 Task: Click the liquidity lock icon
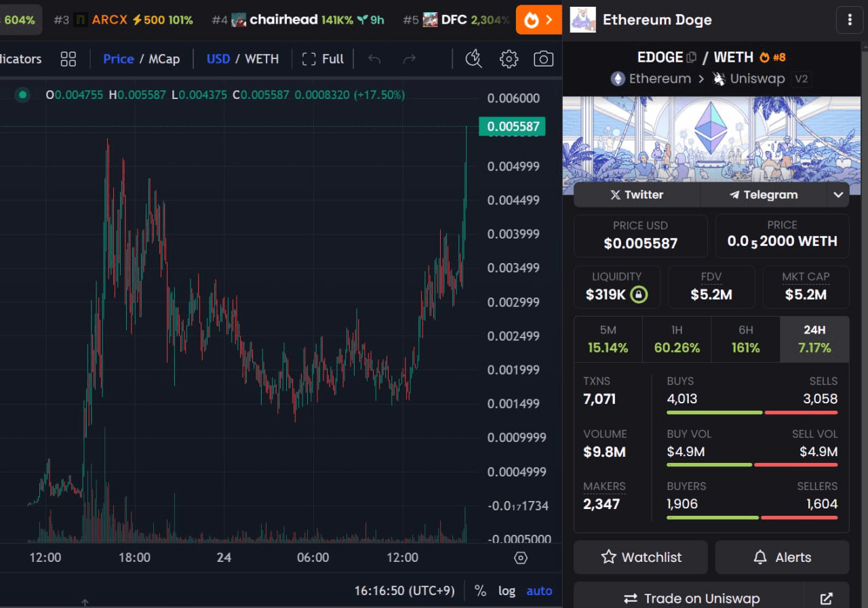click(639, 295)
